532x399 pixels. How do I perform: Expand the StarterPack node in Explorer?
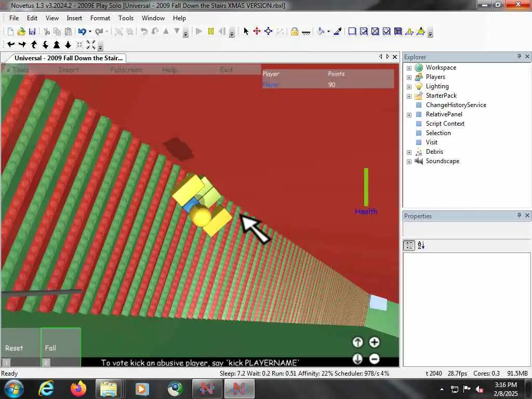click(x=409, y=96)
